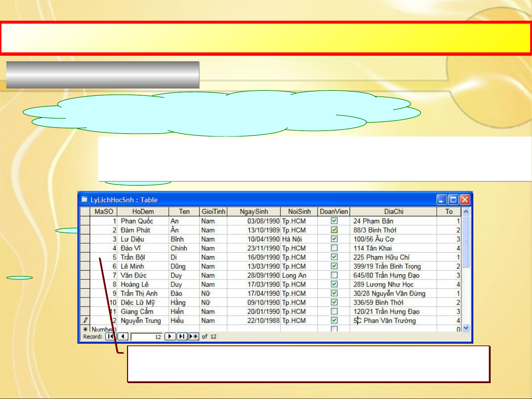
Task: Click the DiaChi column header
Action: 394,211
